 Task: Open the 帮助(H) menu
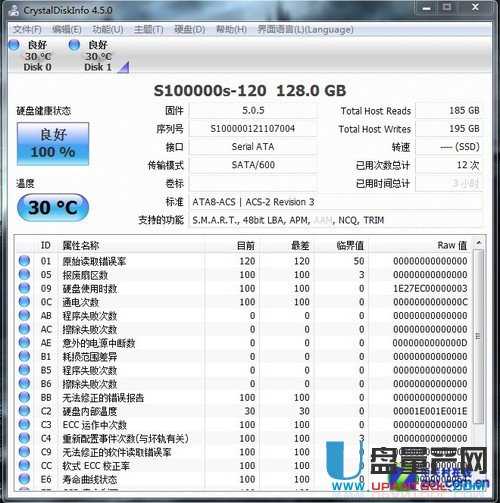pos(231,29)
